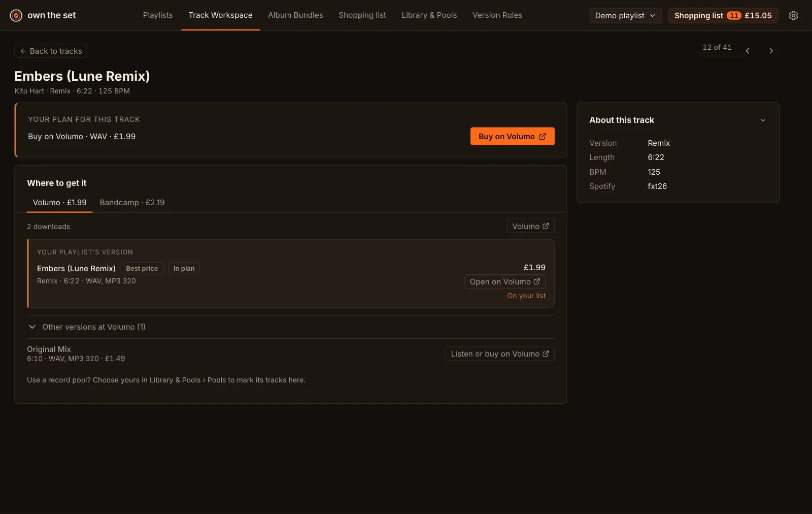Click the BPM value 125
This screenshot has width=812, height=514.
click(x=654, y=172)
